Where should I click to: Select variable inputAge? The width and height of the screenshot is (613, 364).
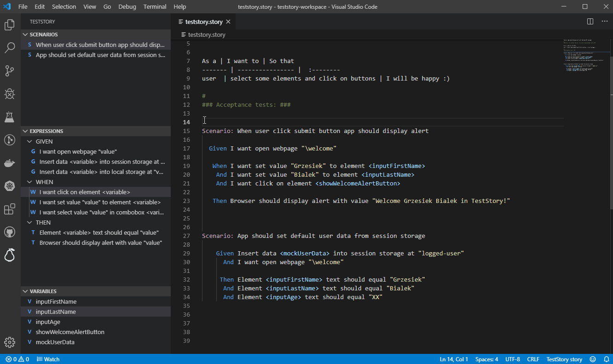click(96, 322)
